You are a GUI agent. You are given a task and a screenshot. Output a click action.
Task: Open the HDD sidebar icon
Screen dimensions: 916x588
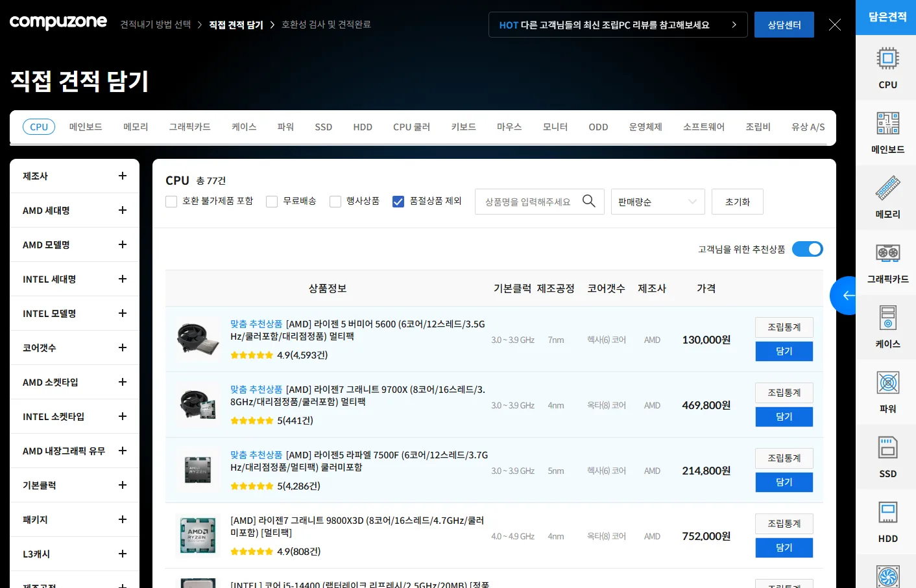pos(887,521)
